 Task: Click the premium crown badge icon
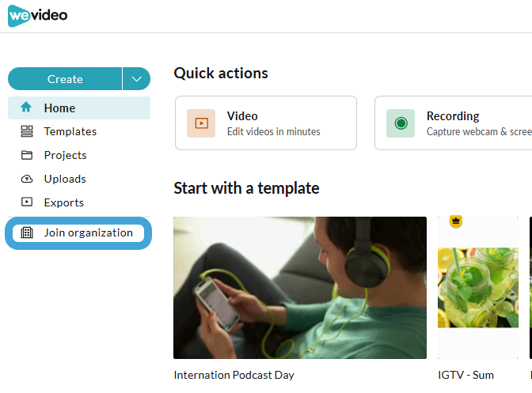456,221
